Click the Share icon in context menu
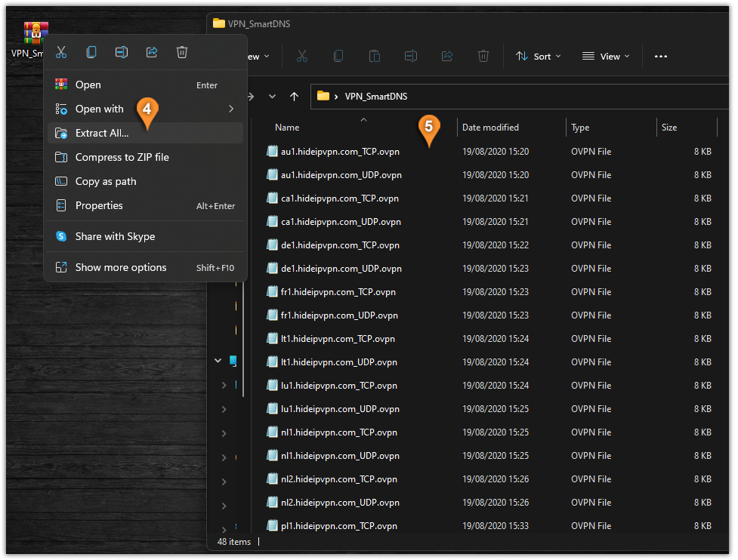 (152, 52)
